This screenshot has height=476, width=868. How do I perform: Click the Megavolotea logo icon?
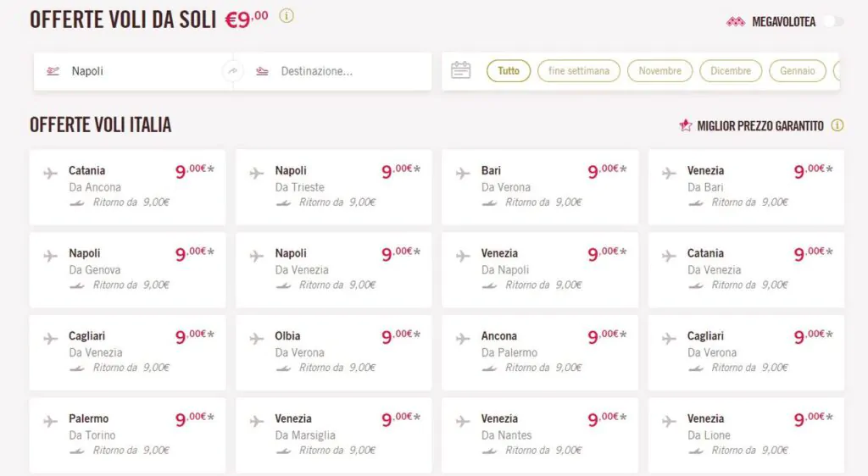736,22
